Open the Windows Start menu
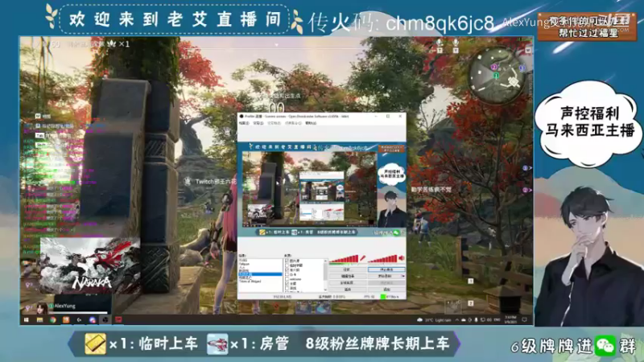The width and height of the screenshot is (644, 362). [27, 319]
